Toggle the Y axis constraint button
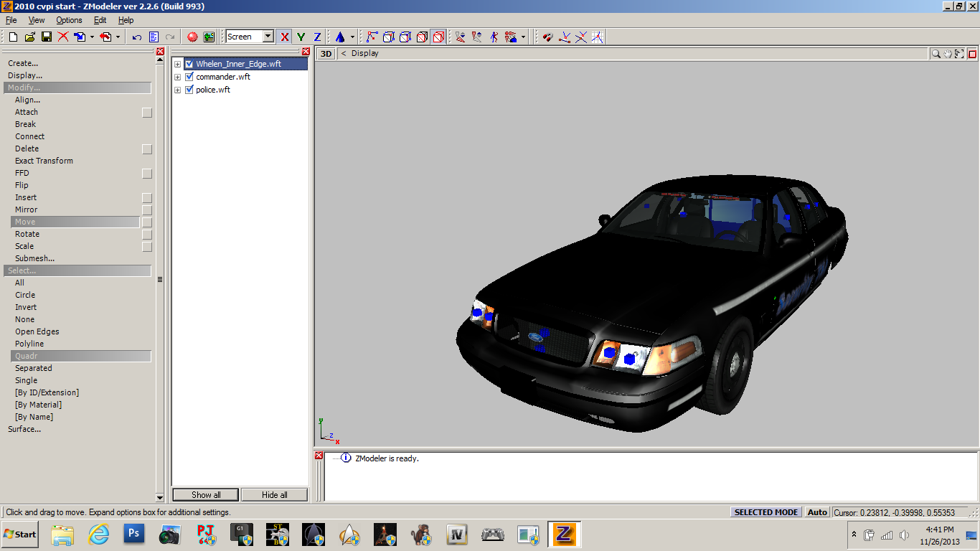The image size is (980, 551). click(x=301, y=37)
